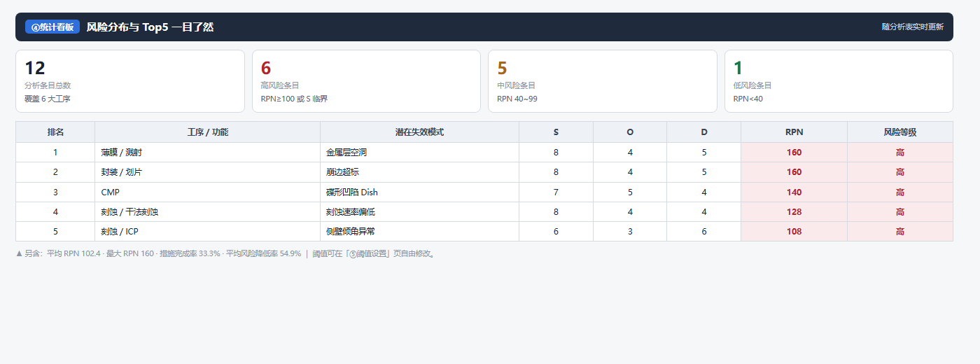Click the RPN 40~99 text
980x364 pixels.
(x=517, y=99)
